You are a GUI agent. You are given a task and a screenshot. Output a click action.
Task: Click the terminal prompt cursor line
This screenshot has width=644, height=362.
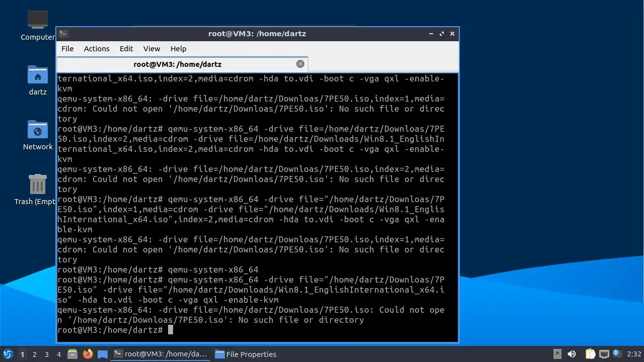coord(115,330)
